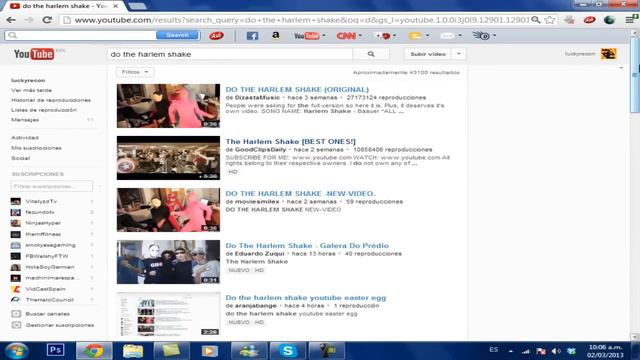The height and width of the screenshot is (360, 640).
Task: Click the Filtrar suscripciones input field
Action: [51, 186]
